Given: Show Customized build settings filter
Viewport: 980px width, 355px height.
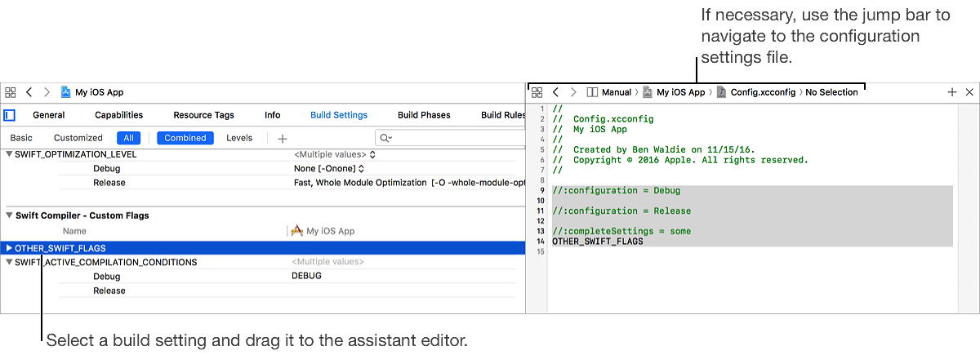Looking at the screenshot, I should pos(78,138).
